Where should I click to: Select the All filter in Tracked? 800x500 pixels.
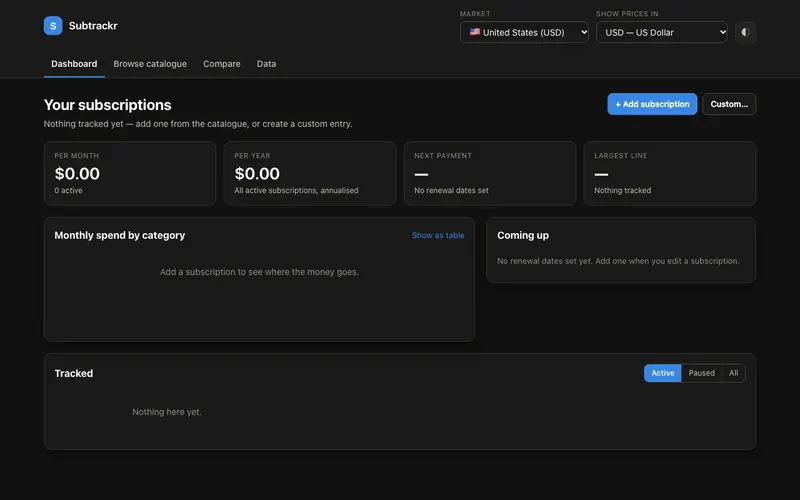click(x=734, y=373)
